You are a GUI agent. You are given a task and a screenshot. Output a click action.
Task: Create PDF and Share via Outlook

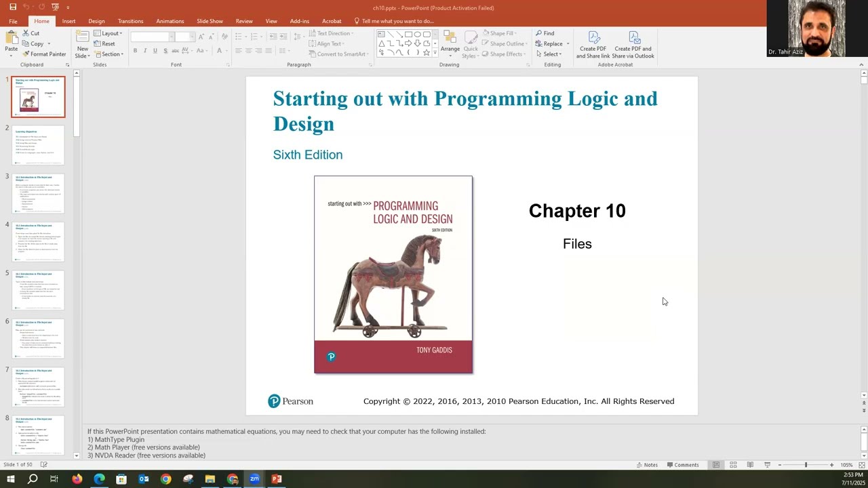[x=634, y=45]
